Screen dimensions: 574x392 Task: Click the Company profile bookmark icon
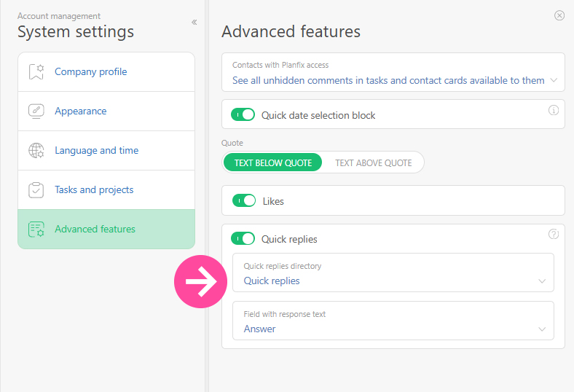tap(36, 72)
